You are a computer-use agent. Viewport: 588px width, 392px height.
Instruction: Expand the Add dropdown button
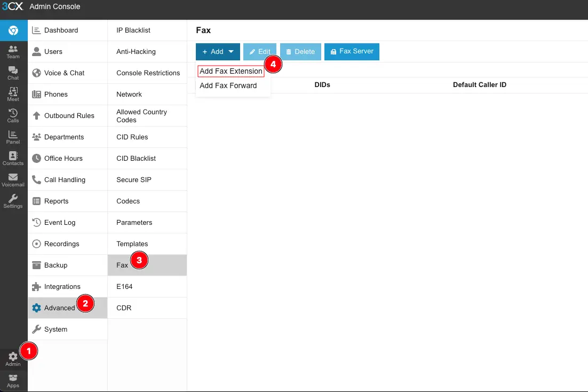tap(218, 52)
